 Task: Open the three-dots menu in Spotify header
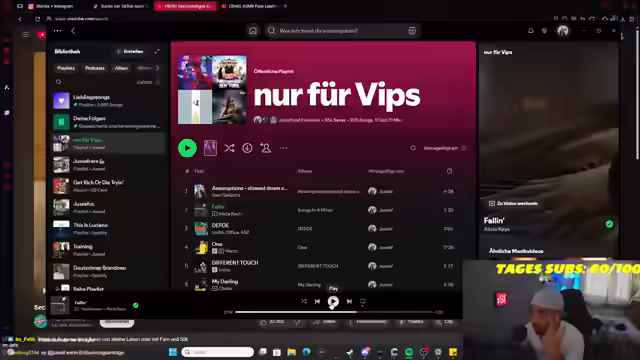58,31
